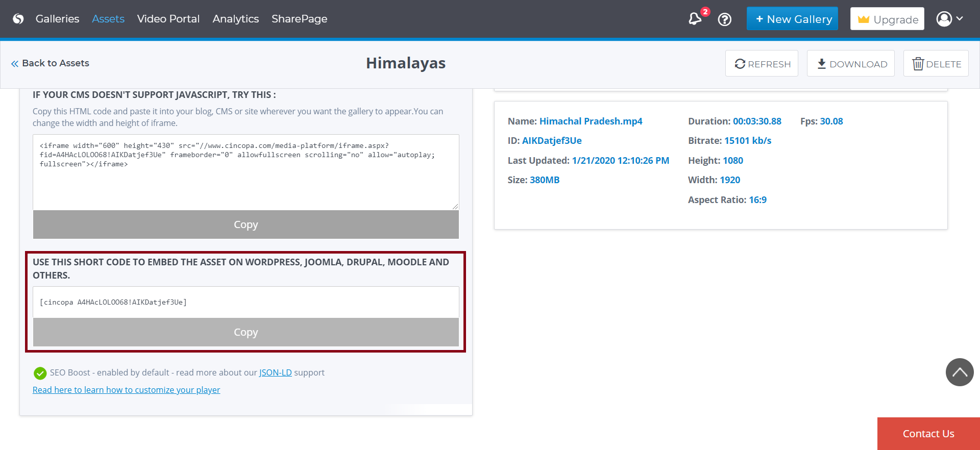The image size is (980, 450).
Task: Click the Upgrade button
Action: pyautogui.click(x=887, y=19)
